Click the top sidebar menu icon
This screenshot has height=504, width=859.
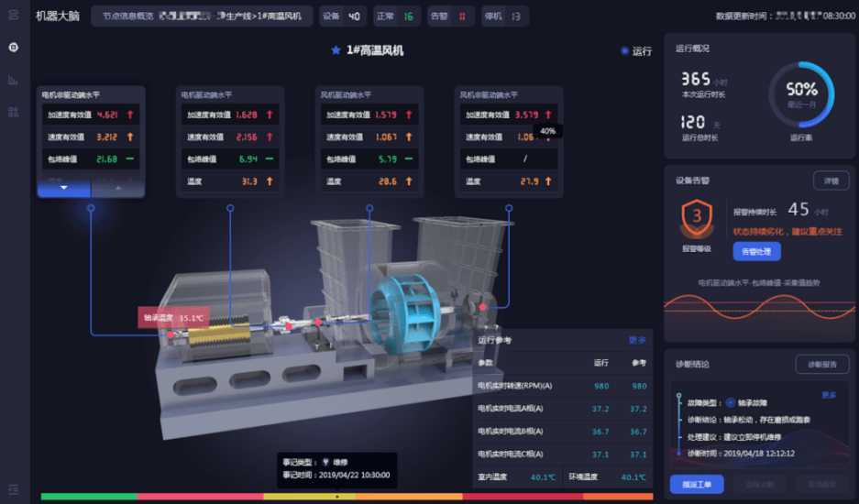click(x=13, y=16)
